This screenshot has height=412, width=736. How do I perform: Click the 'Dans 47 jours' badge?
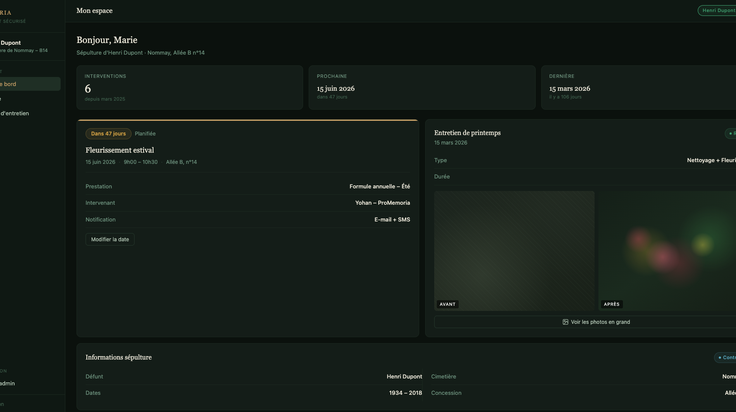tap(108, 134)
